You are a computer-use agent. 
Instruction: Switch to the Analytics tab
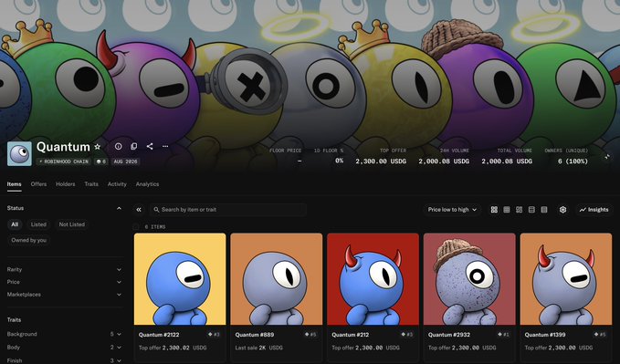click(x=148, y=184)
